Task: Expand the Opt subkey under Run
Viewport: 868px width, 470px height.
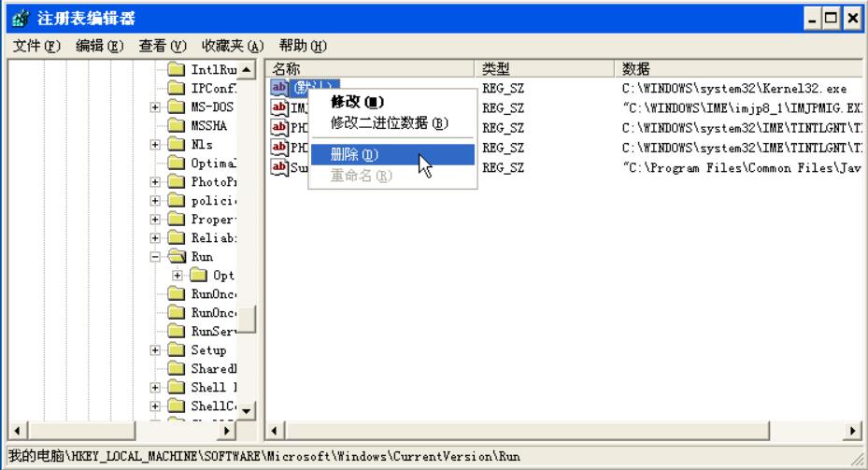Action: (x=178, y=275)
